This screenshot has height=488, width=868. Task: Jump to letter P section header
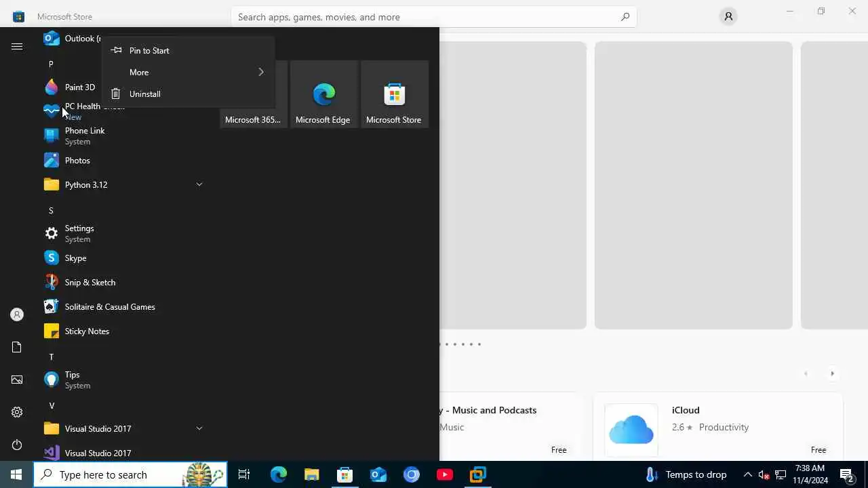51,64
